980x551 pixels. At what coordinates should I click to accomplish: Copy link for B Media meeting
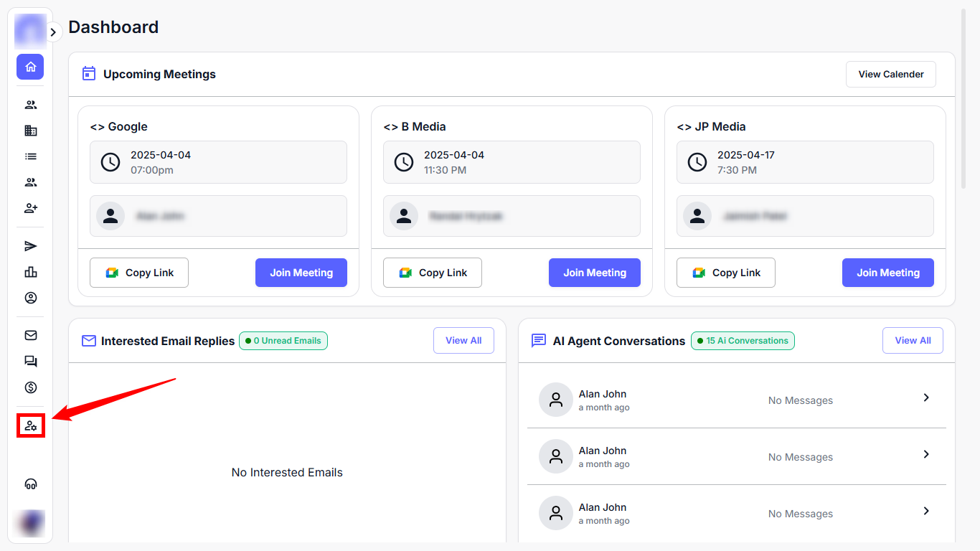click(432, 273)
